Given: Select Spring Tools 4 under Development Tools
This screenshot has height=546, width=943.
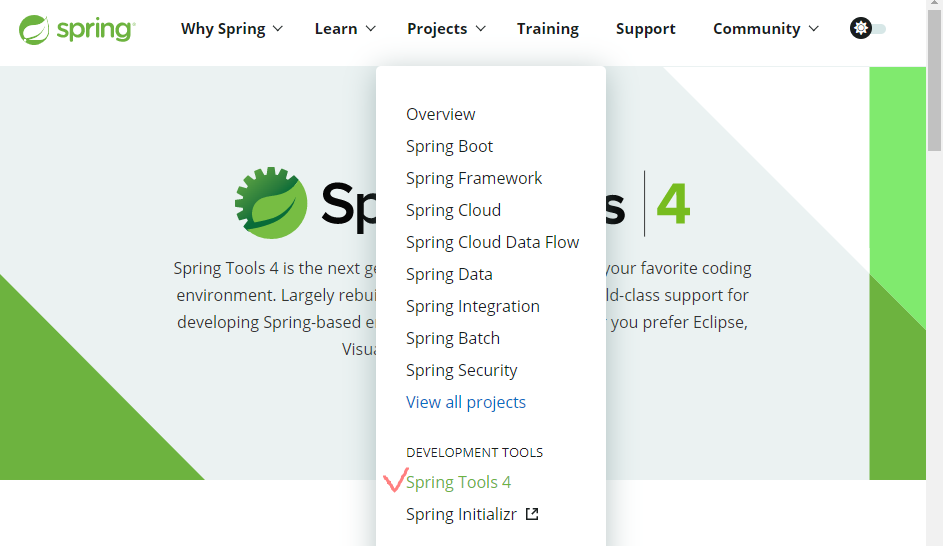Looking at the screenshot, I should point(458,482).
